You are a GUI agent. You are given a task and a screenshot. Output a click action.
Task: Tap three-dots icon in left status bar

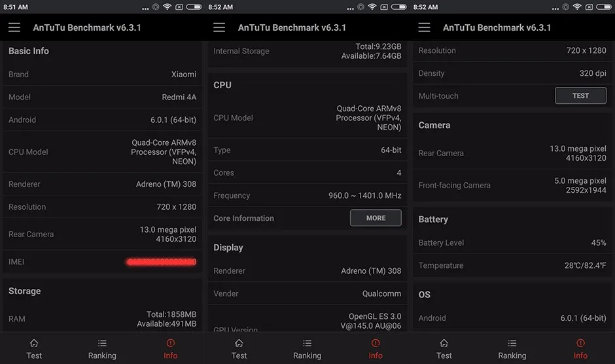(x=145, y=8)
